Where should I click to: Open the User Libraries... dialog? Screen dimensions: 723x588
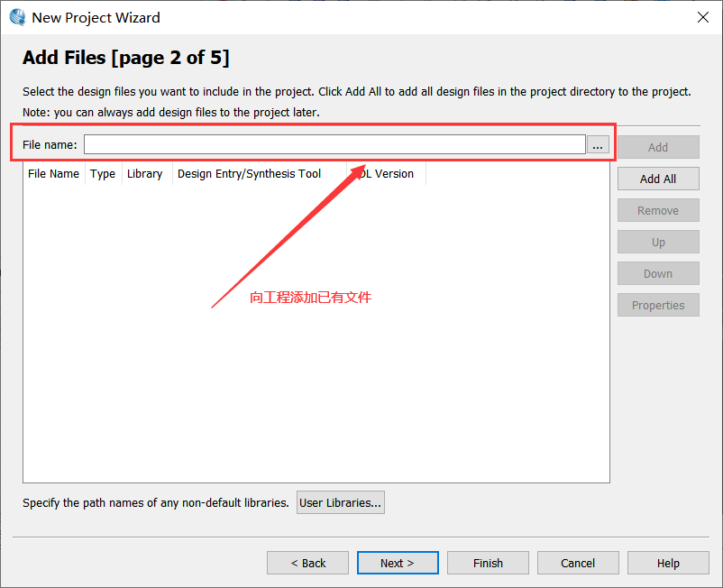coord(342,502)
